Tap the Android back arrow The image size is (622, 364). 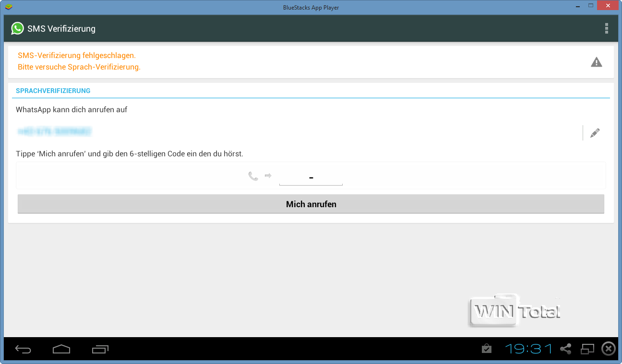pos(23,349)
